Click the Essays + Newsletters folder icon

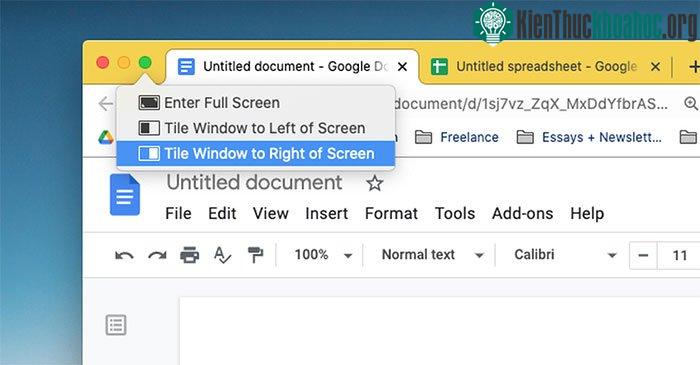(x=525, y=137)
